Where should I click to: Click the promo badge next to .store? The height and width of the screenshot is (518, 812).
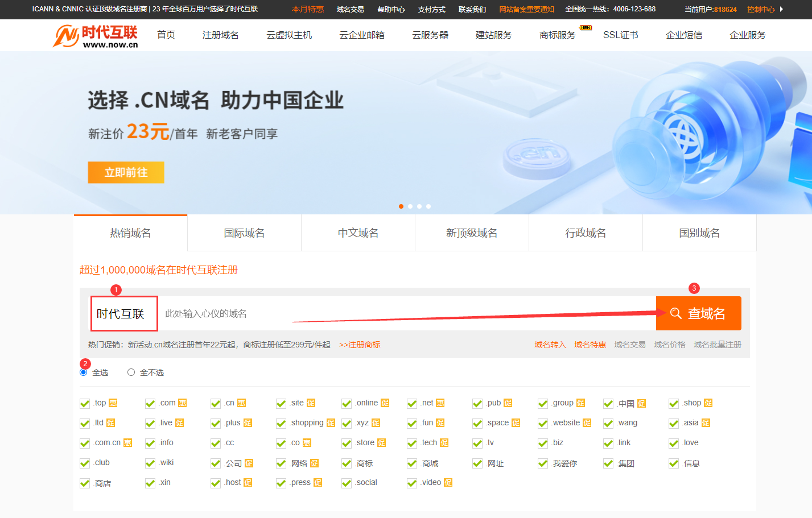pos(381,443)
